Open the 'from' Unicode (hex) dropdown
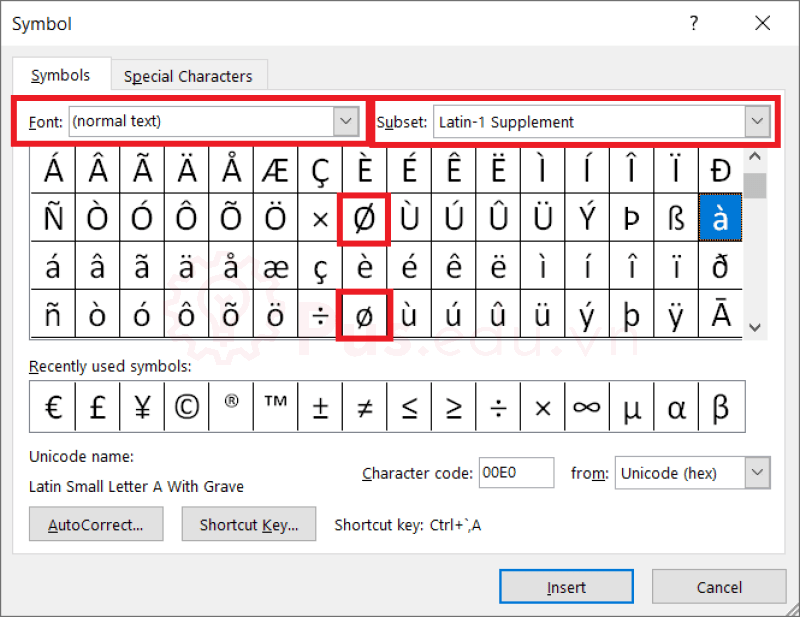 coord(757,473)
